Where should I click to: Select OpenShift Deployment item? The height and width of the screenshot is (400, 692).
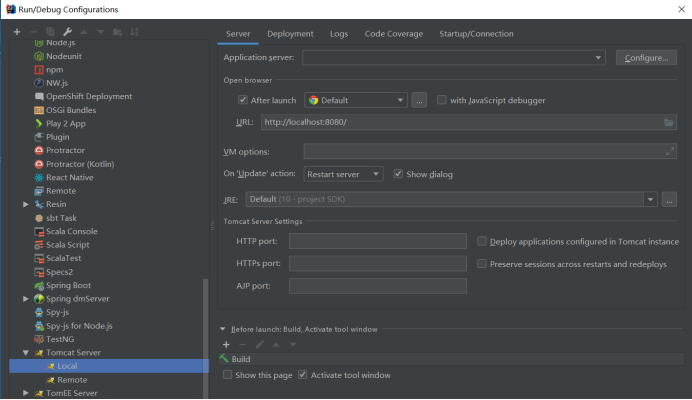point(89,96)
